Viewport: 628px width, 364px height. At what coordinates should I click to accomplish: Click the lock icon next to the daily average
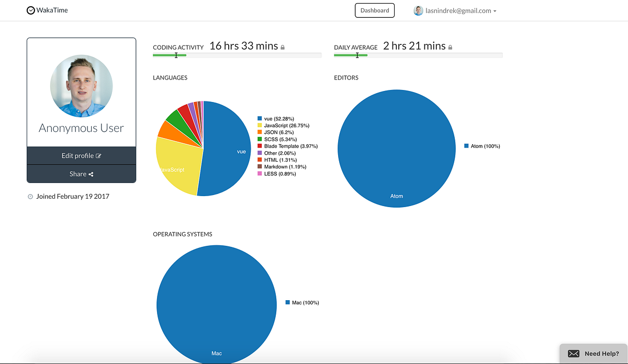pos(450,47)
